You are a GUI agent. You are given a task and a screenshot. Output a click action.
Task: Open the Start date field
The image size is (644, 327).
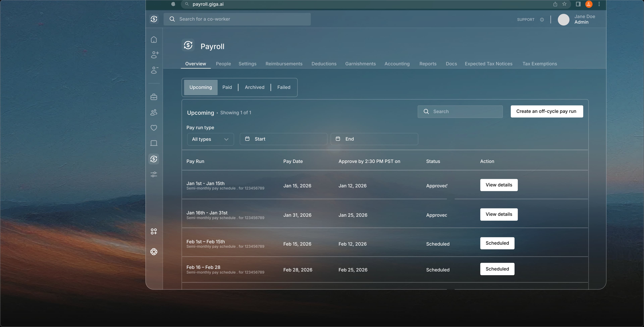(283, 139)
